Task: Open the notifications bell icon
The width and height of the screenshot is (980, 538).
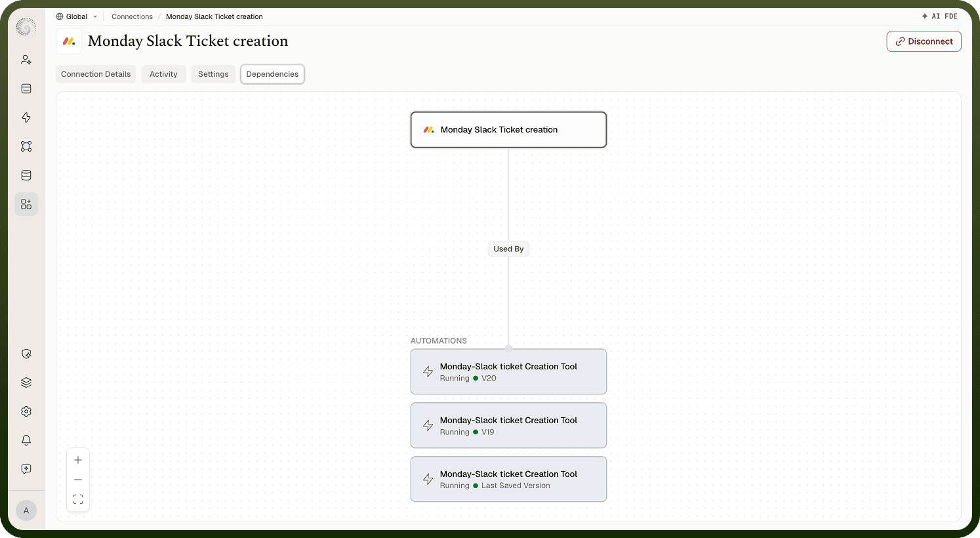Action: (x=26, y=440)
